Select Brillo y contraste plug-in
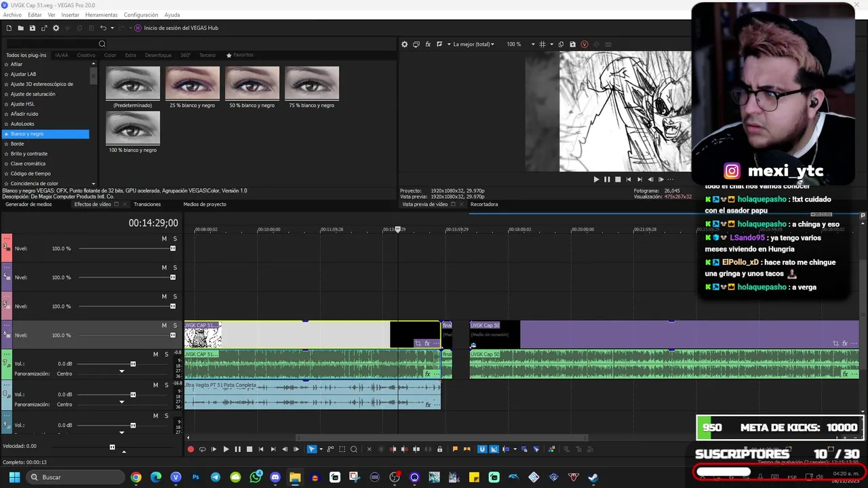 pyautogui.click(x=29, y=154)
